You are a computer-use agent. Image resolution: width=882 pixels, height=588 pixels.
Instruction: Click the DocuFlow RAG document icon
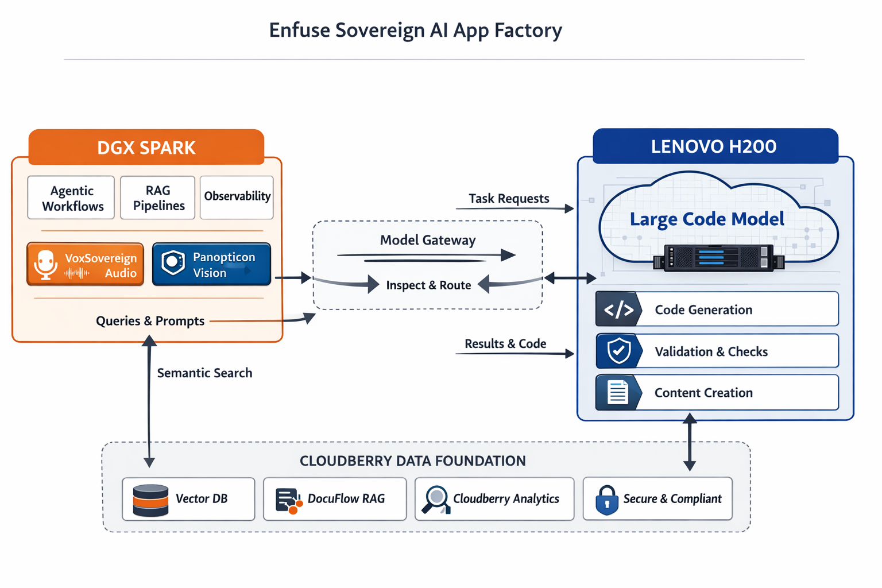pyautogui.click(x=289, y=501)
